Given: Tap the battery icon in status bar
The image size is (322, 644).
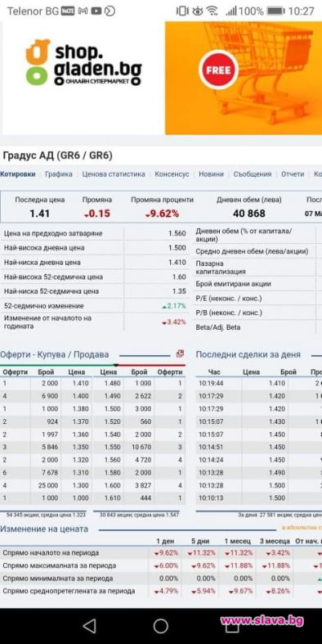Looking at the screenshot, I should (x=275, y=11).
